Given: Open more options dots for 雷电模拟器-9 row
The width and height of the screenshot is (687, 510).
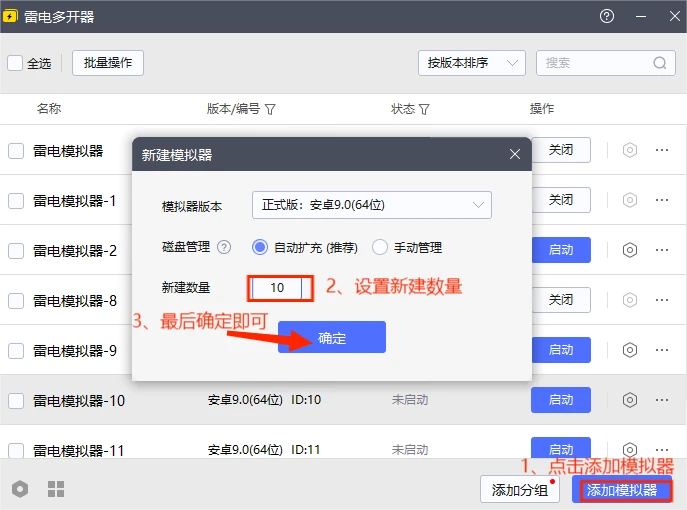Looking at the screenshot, I should pos(662,350).
